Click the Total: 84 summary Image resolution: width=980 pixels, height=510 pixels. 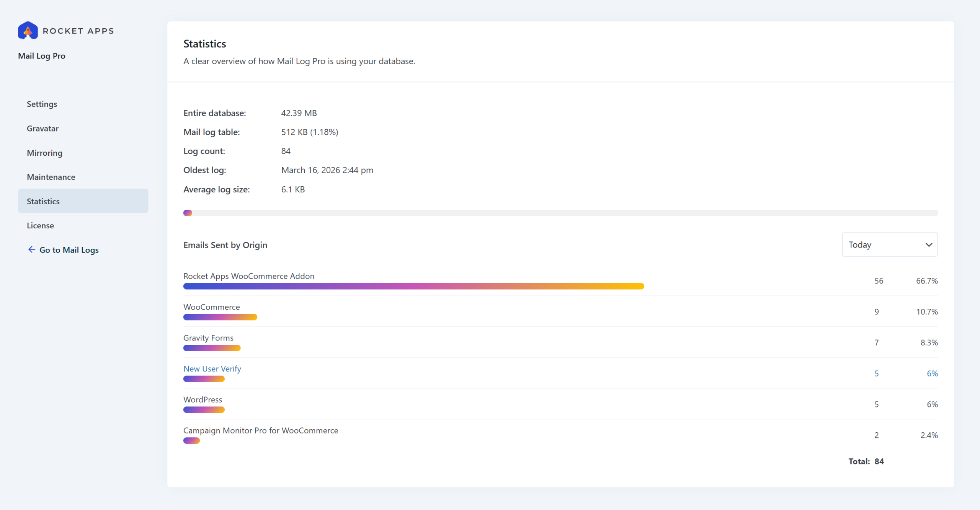(866, 461)
